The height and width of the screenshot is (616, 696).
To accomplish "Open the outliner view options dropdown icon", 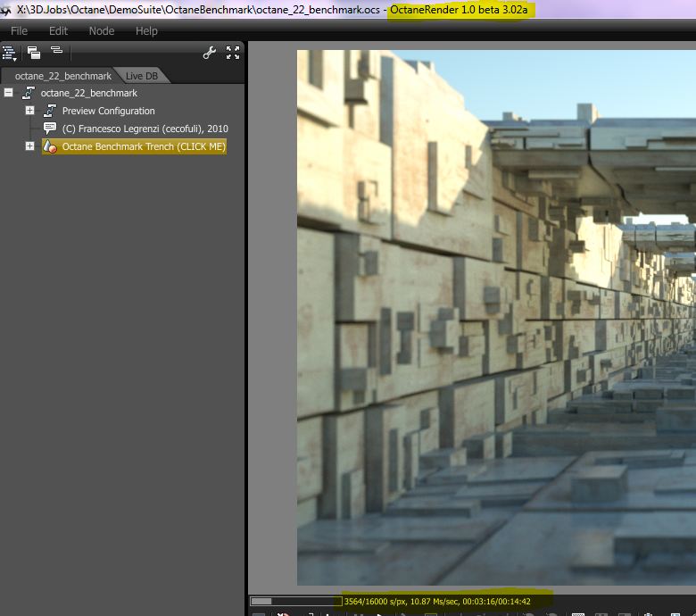I will (x=9, y=53).
